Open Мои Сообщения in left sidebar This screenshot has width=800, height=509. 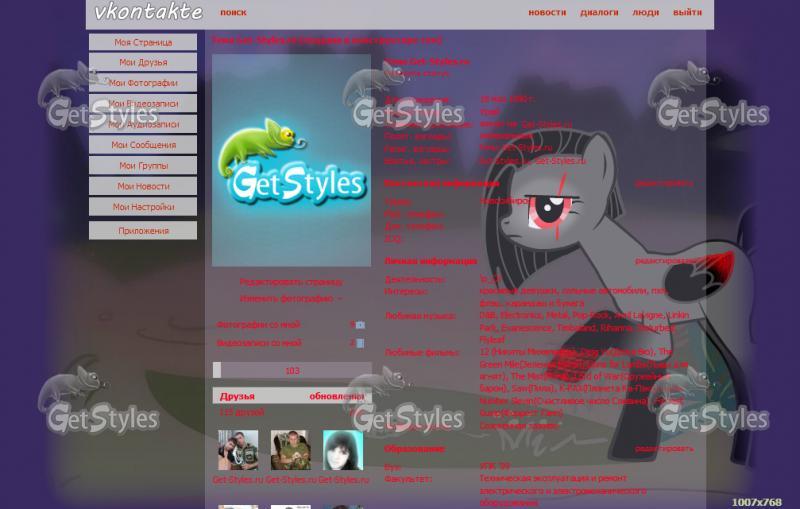(143, 145)
